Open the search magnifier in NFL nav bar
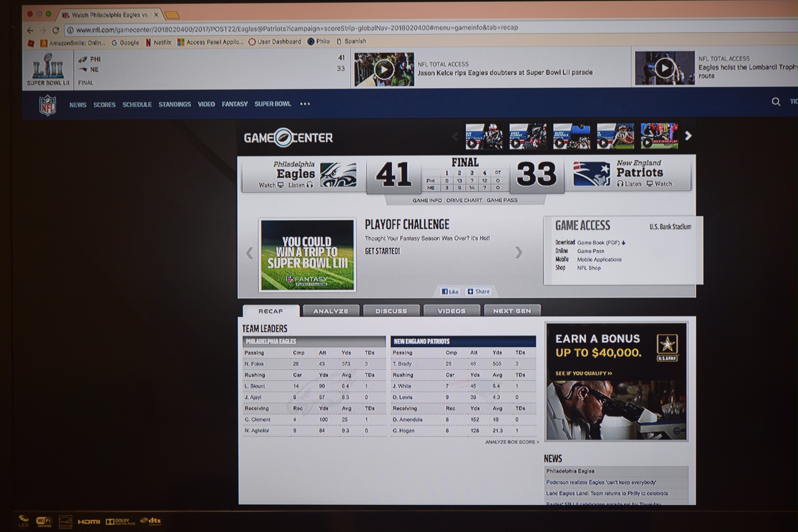This screenshot has width=798, height=532. point(776,101)
